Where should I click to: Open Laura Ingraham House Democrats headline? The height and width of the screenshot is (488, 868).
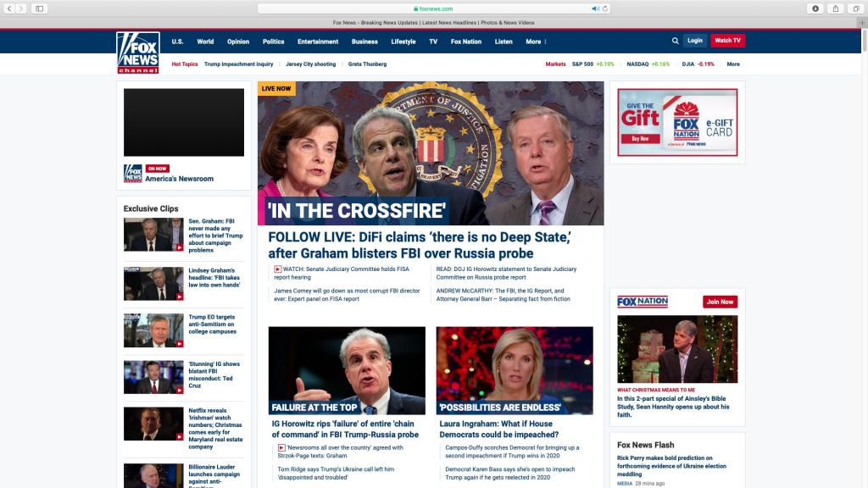point(498,430)
